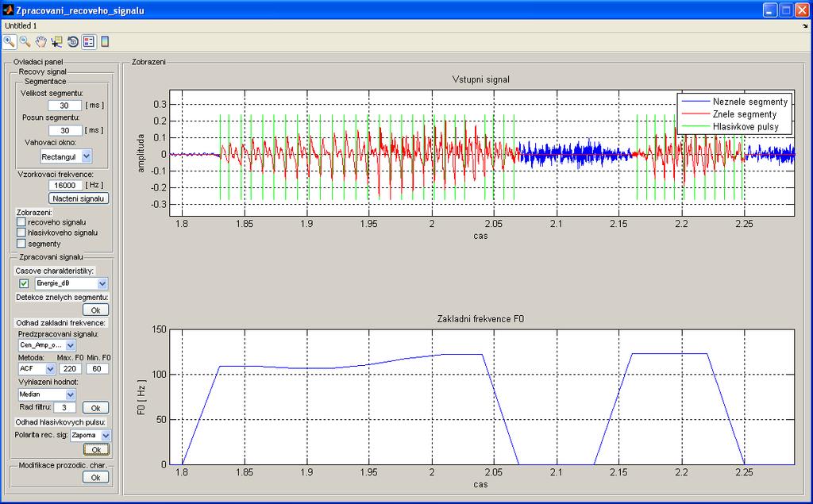The image size is (813, 504).
Task: Toggle the Insert Legend toolbar icon
Action: click(89, 42)
